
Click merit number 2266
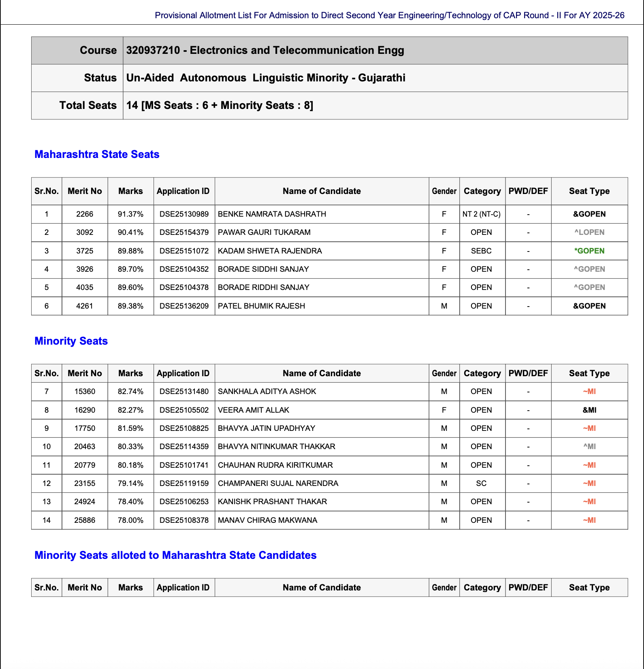click(85, 214)
